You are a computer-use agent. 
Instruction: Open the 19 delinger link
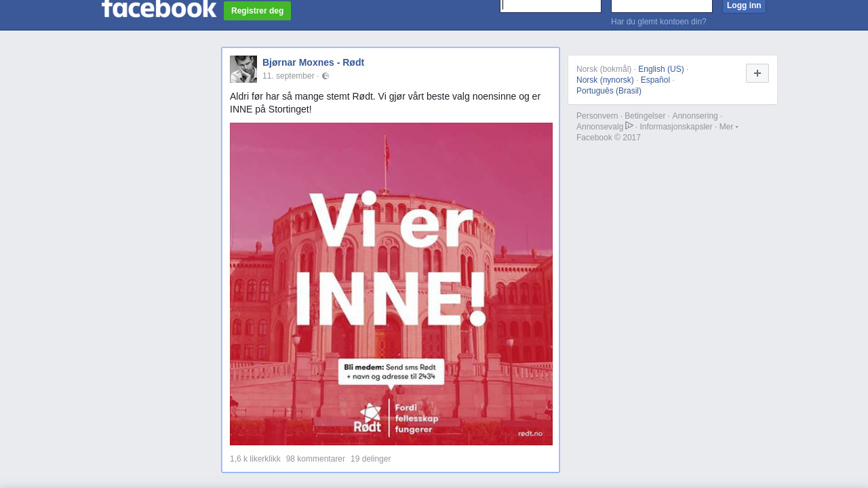click(370, 459)
